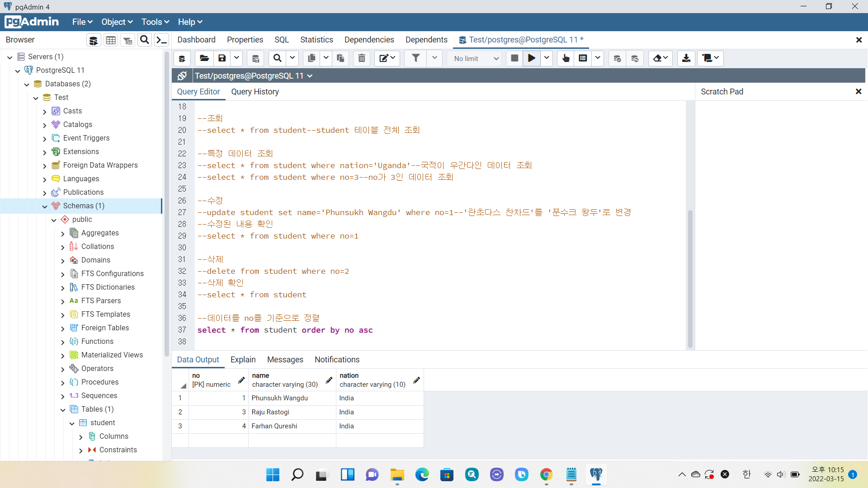Click the Filter funnel icon
The height and width of the screenshot is (488, 868).
pyautogui.click(x=415, y=58)
